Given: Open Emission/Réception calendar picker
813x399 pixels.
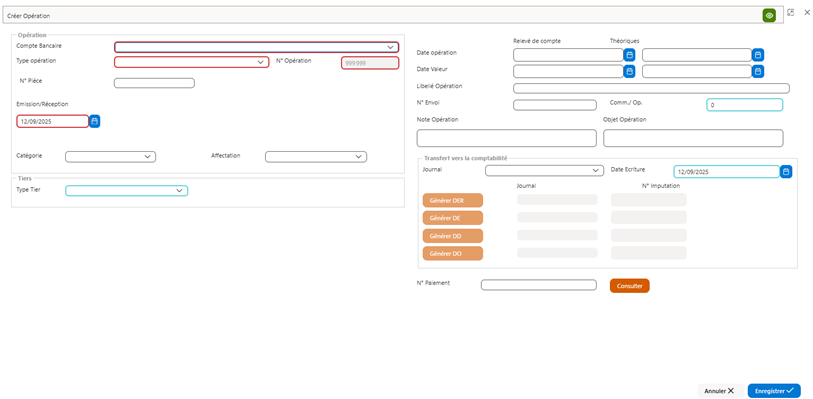Looking at the screenshot, I should (x=94, y=121).
